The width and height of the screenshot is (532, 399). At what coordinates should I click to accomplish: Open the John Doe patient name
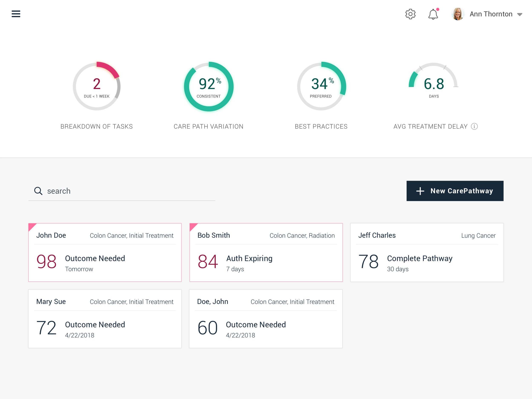(x=51, y=235)
